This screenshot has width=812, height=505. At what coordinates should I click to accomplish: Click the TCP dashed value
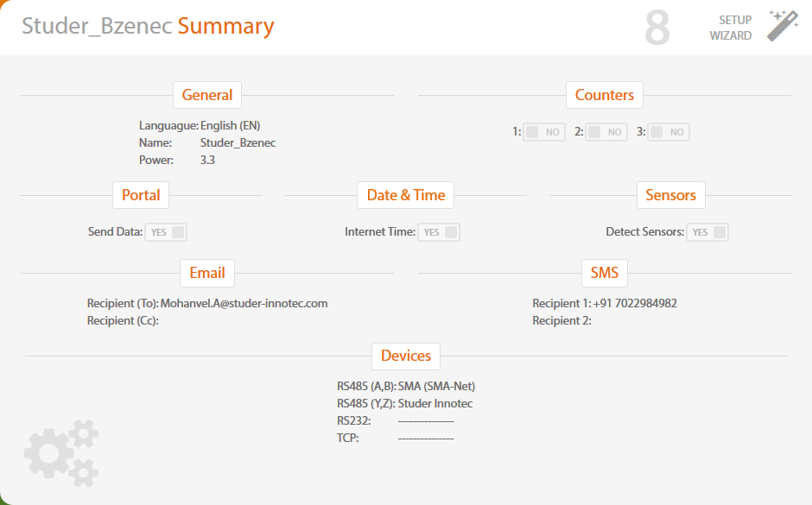coord(426,439)
